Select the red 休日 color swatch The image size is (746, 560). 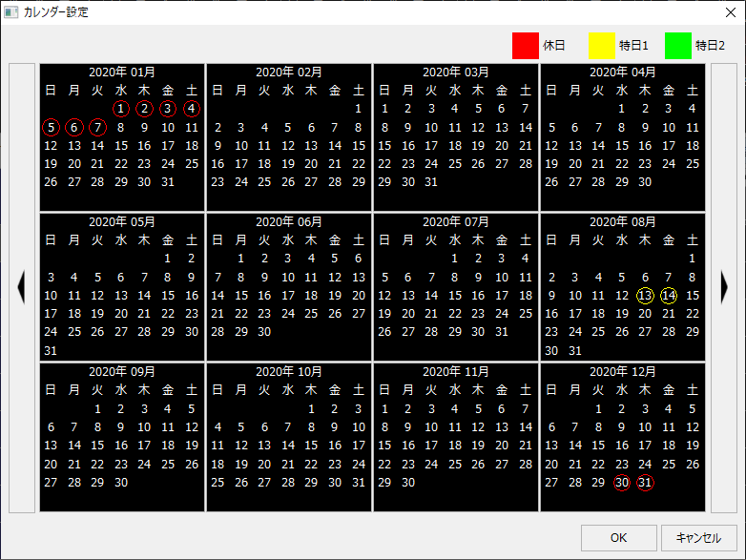pos(526,46)
